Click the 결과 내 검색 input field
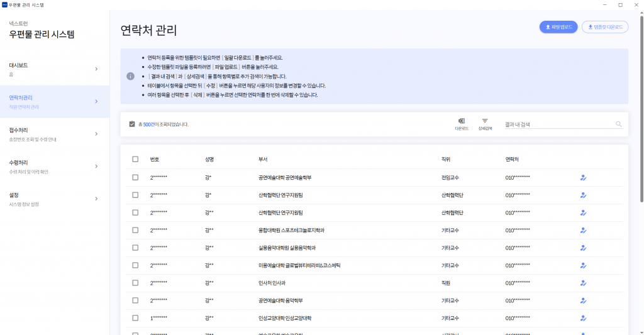The width and height of the screenshot is (644, 335). tap(557, 124)
